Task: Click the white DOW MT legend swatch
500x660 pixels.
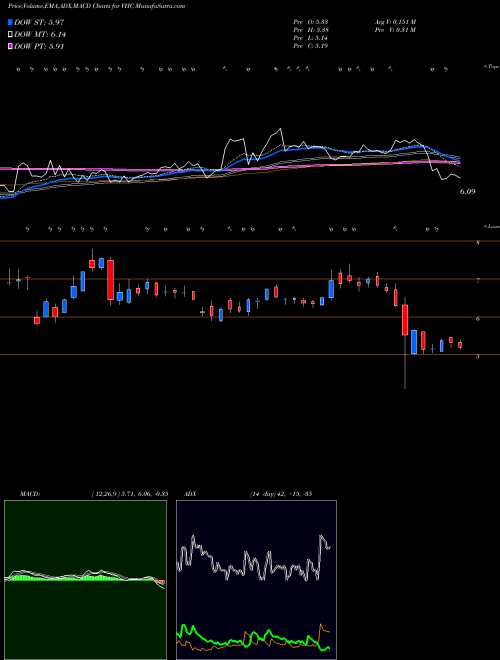Action: (x=10, y=35)
